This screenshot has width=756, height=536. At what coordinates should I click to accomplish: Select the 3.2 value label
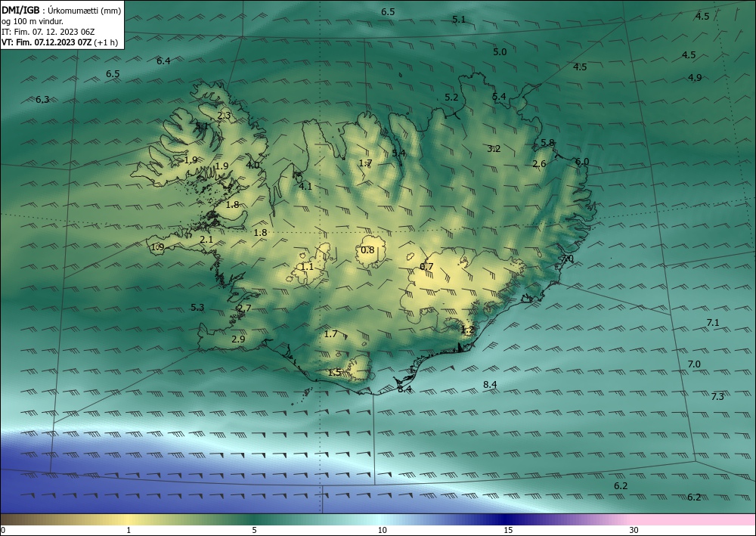point(494,149)
